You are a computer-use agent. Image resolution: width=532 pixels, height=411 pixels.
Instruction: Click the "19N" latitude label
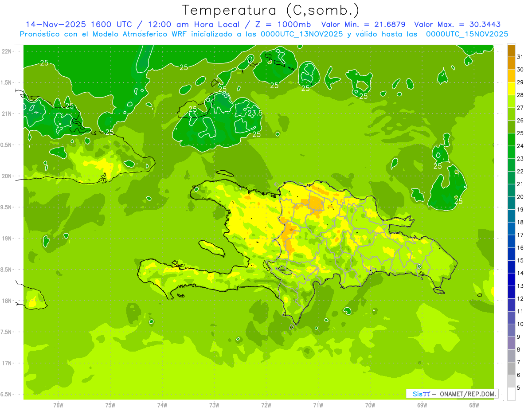coord(7,239)
